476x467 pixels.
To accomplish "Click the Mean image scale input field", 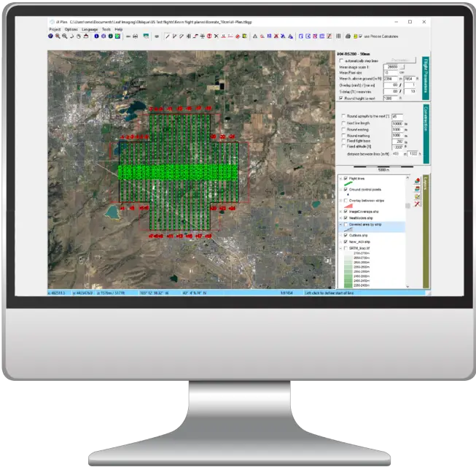I will point(392,67).
